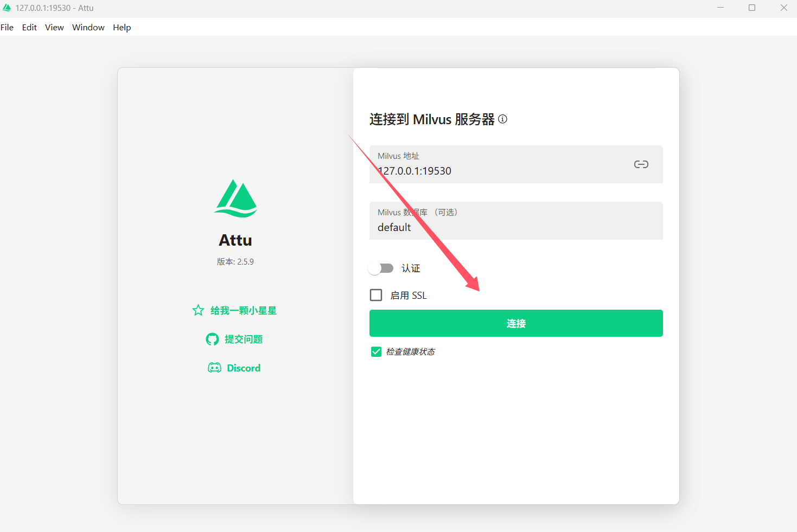Click the Discord icon on left panel

[x=214, y=368]
